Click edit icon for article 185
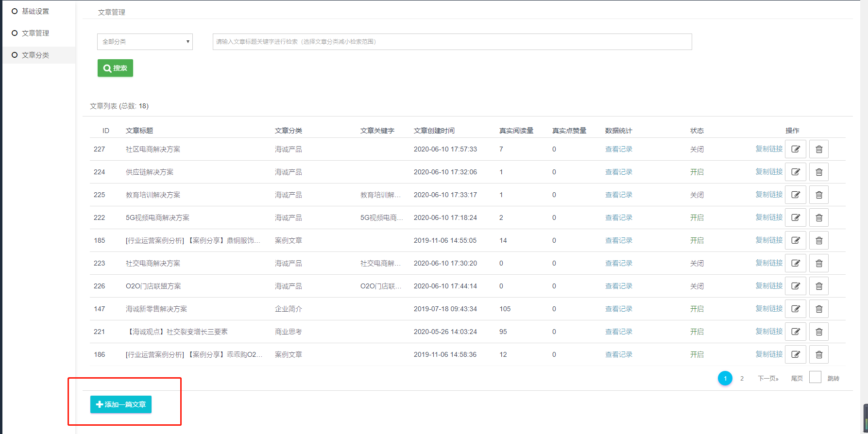This screenshot has height=434, width=868. pyautogui.click(x=795, y=240)
